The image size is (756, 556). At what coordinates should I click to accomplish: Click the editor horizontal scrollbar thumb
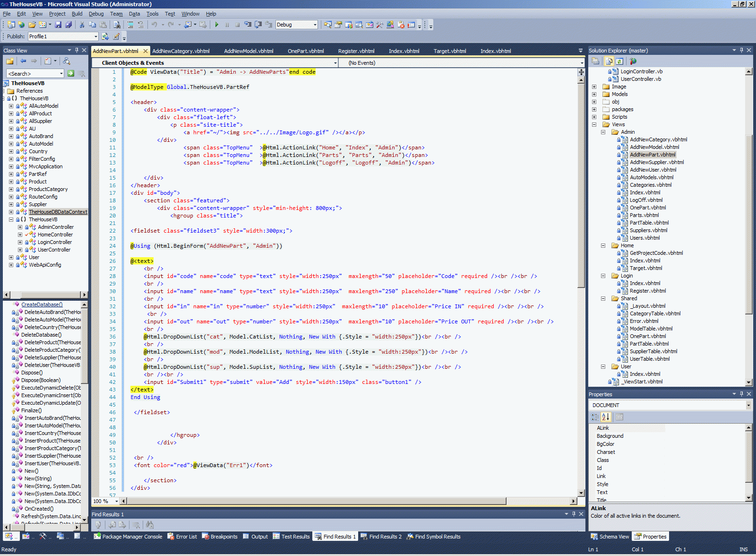tap(316, 501)
